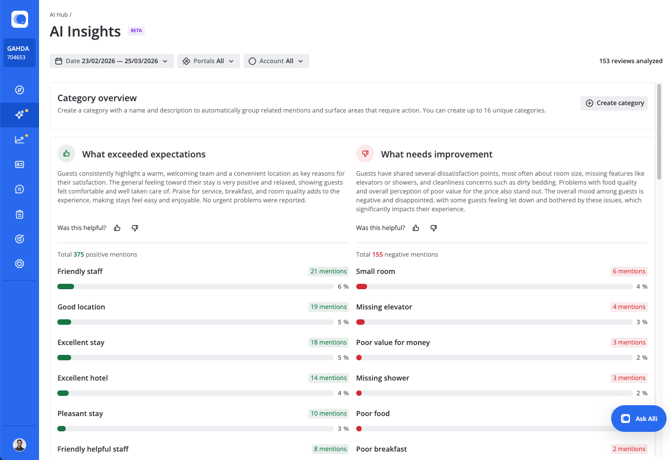The height and width of the screenshot is (460, 670).
Task: Select the Excellent hotel mention label
Action: coord(82,378)
